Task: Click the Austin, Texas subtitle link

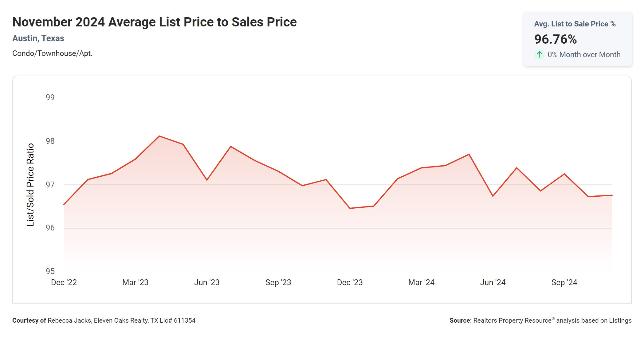Action: click(38, 38)
